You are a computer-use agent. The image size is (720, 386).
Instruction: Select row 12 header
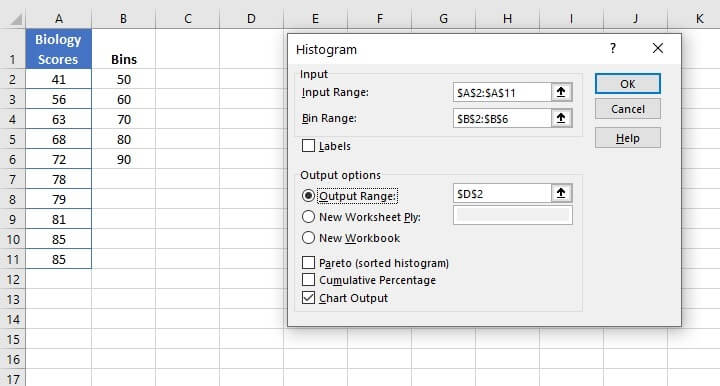pyautogui.click(x=13, y=279)
